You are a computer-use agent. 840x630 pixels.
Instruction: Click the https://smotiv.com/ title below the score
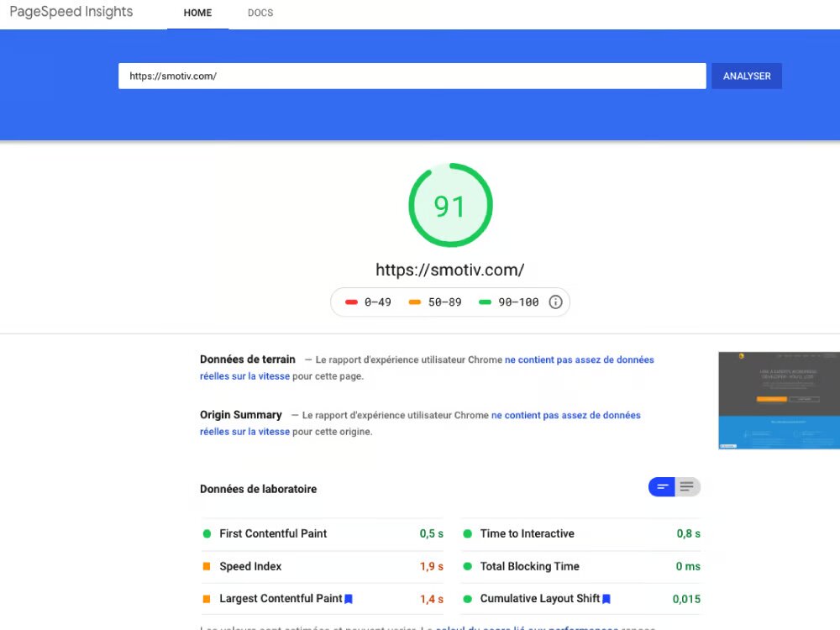click(x=450, y=270)
